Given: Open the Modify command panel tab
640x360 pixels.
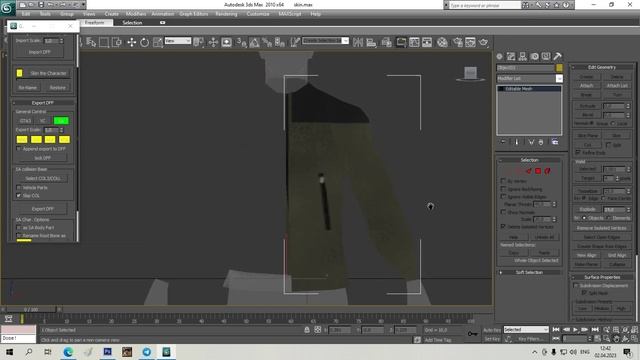Looking at the screenshot, I should click(x=511, y=56).
